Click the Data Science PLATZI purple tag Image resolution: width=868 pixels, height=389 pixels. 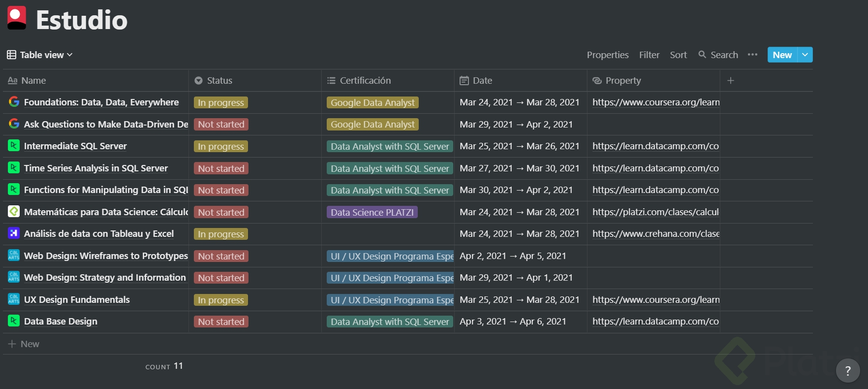tap(372, 212)
